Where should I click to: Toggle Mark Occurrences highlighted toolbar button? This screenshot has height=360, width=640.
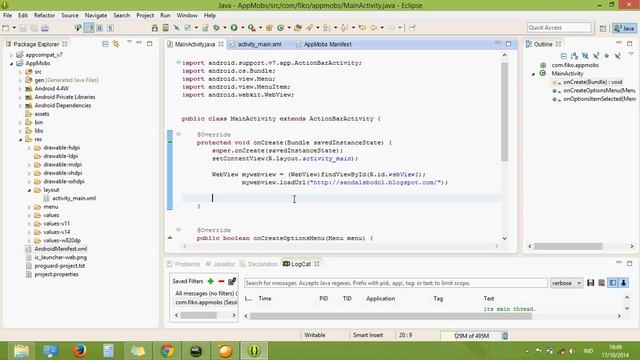coord(89,28)
